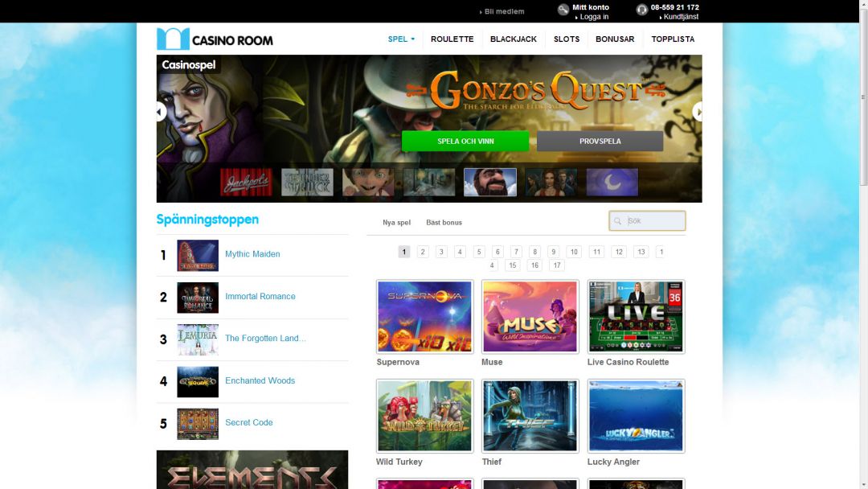The image size is (868, 489).
Task: Open the Lucky Angler game tile
Action: tap(636, 416)
